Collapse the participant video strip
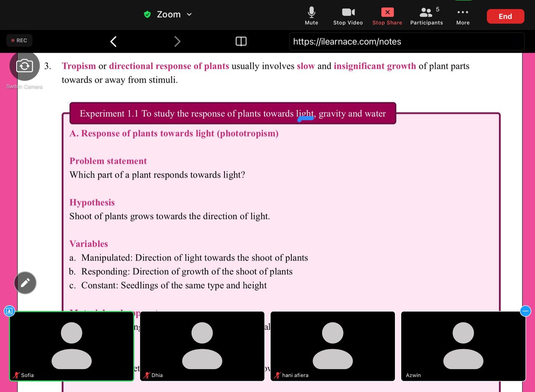 (x=525, y=311)
